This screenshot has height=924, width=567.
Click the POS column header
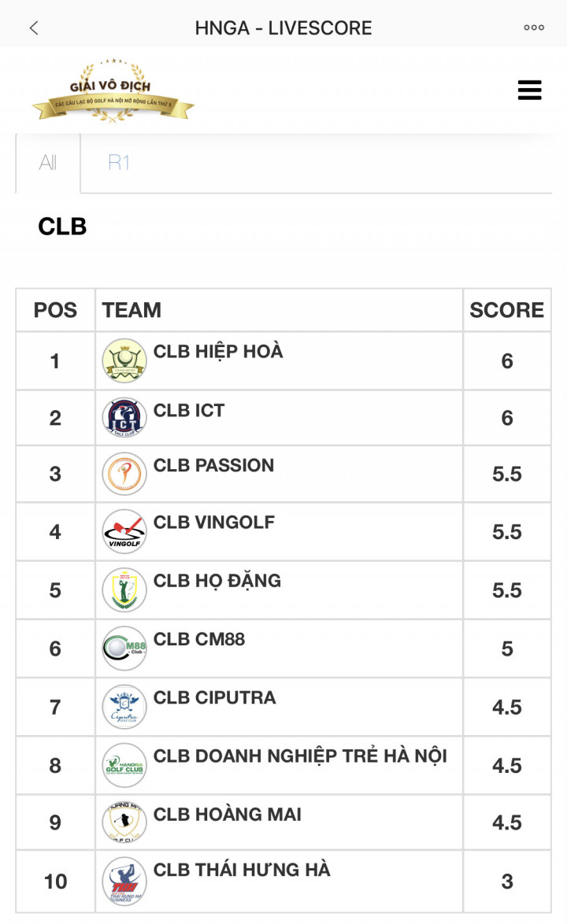55,310
